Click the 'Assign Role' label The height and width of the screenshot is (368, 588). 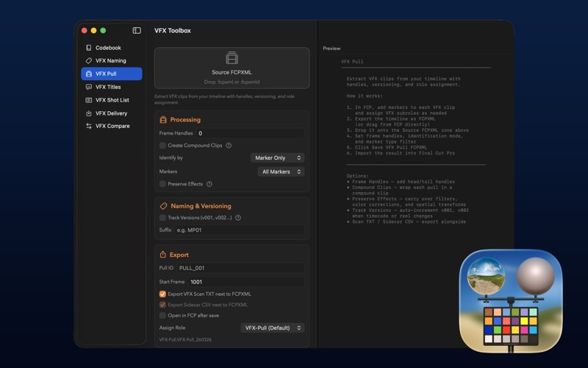172,328
